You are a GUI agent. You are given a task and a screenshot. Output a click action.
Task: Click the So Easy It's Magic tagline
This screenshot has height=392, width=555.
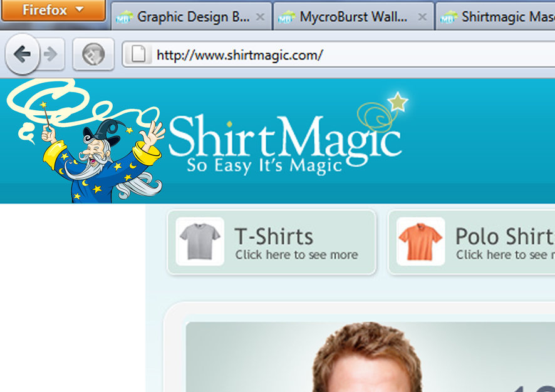click(x=264, y=165)
